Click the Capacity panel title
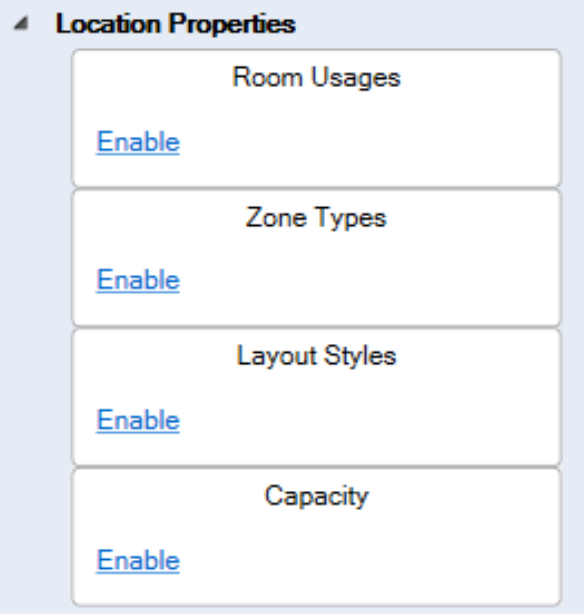The image size is (584, 614). click(x=316, y=497)
